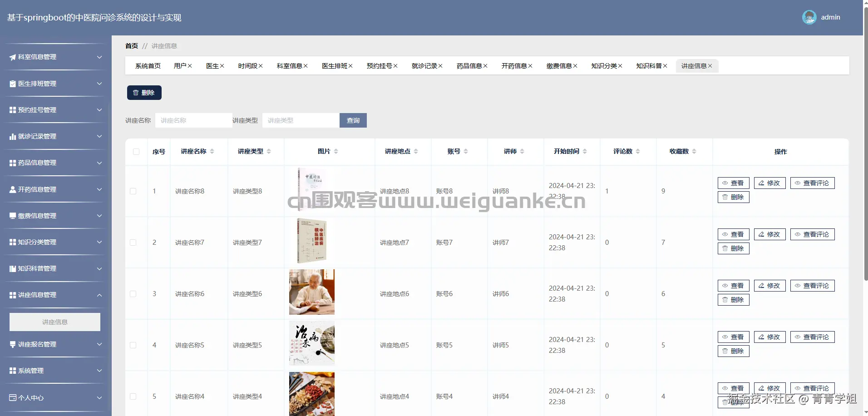Screen dimensions: 868x416
Task: Select the 就诊记录管理 bar-chart sidebar icon
Action: point(12,136)
